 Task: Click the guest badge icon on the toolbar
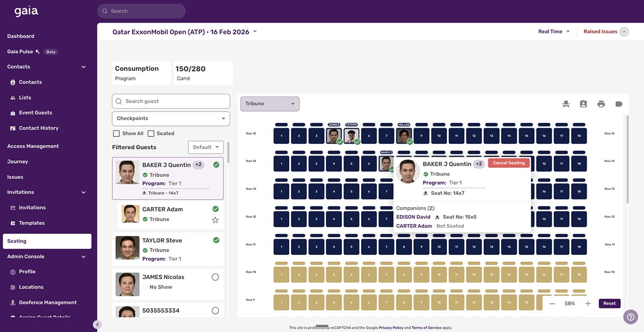pyautogui.click(x=583, y=104)
